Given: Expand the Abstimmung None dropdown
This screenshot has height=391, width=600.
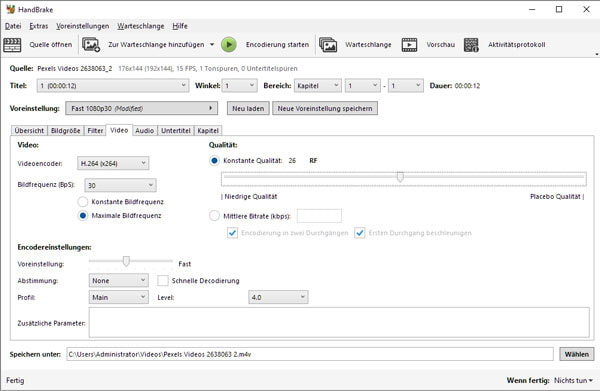Looking at the screenshot, I should pyautogui.click(x=119, y=280).
